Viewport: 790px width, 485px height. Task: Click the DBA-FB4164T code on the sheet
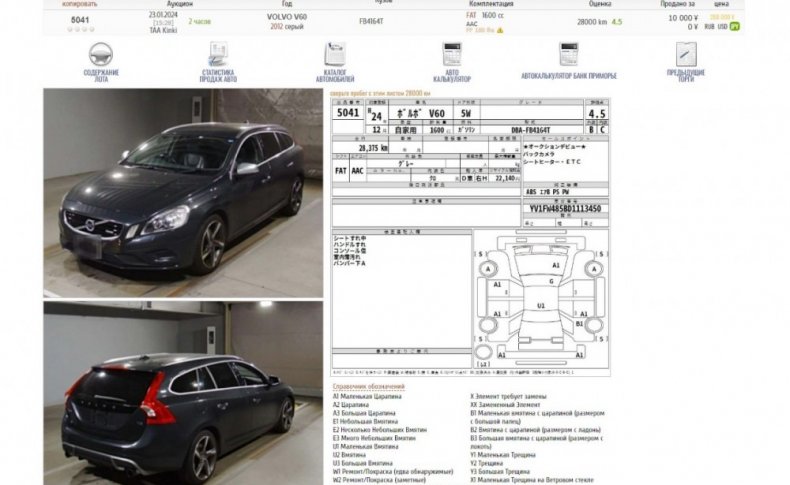point(531,130)
